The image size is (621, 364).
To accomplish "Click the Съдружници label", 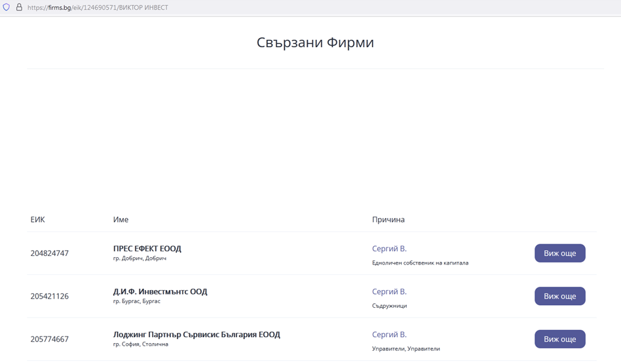I will click(389, 306).
